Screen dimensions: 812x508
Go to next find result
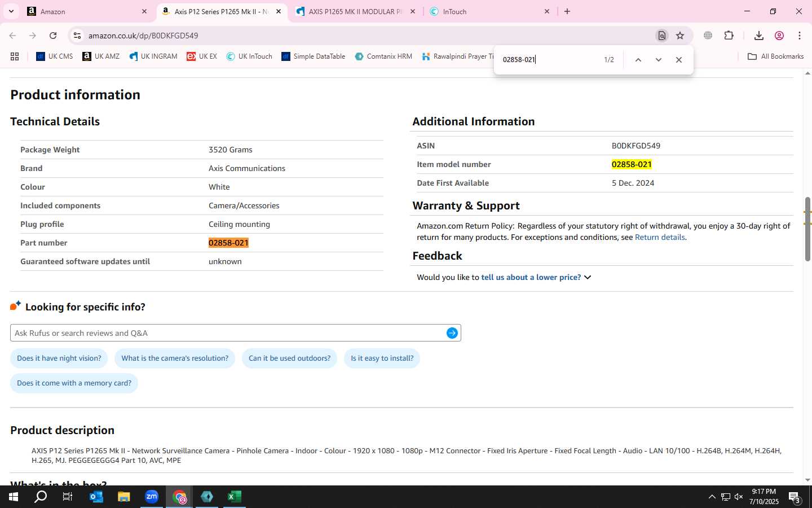click(x=658, y=60)
